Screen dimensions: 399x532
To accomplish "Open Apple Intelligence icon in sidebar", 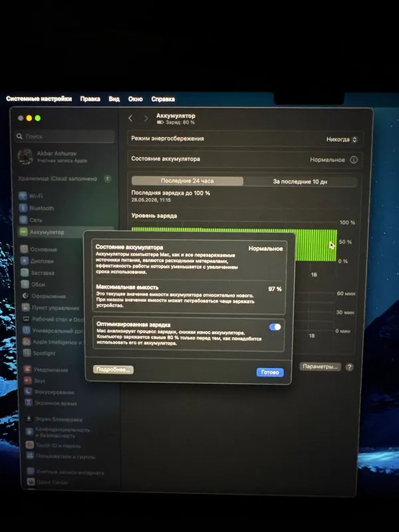I will coord(27,342).
